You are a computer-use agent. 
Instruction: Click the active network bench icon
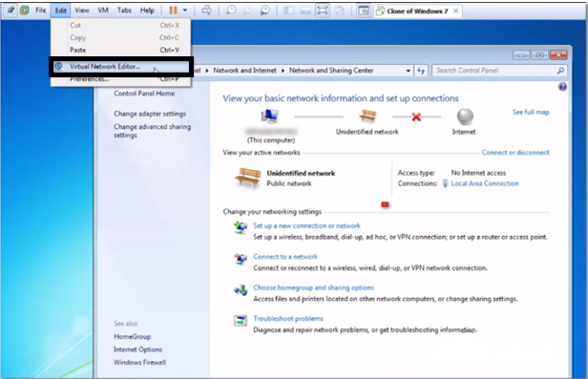[x=248, y=178]
